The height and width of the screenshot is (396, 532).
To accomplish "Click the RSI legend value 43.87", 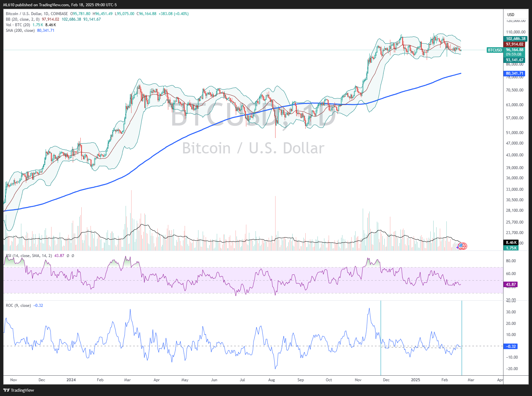I will tap(59, 256).
